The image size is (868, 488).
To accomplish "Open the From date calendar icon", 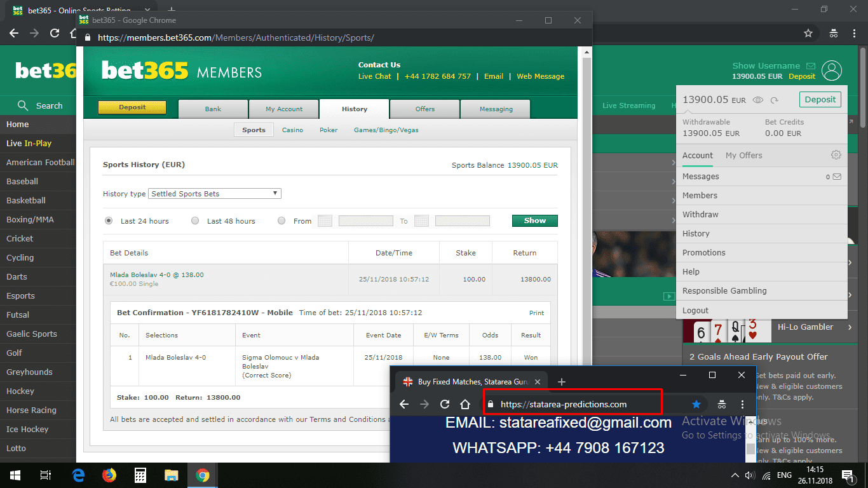I will pos(325,221).
